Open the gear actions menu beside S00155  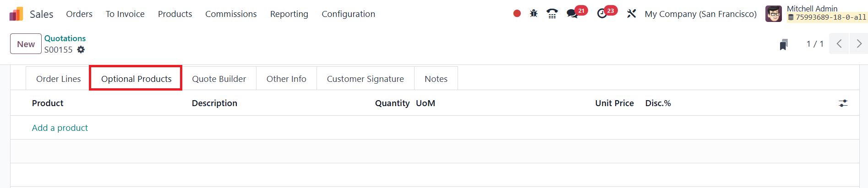(x=81, y=50)
